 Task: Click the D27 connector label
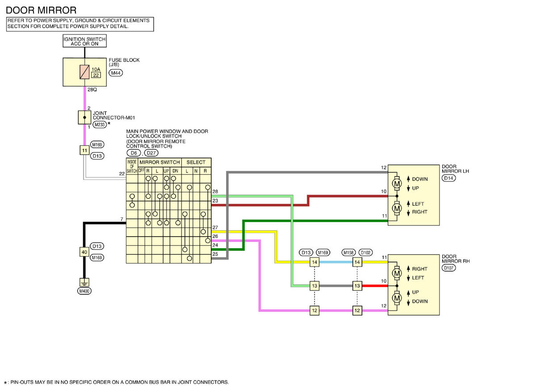pyautogui.click(x=151, y=153)
